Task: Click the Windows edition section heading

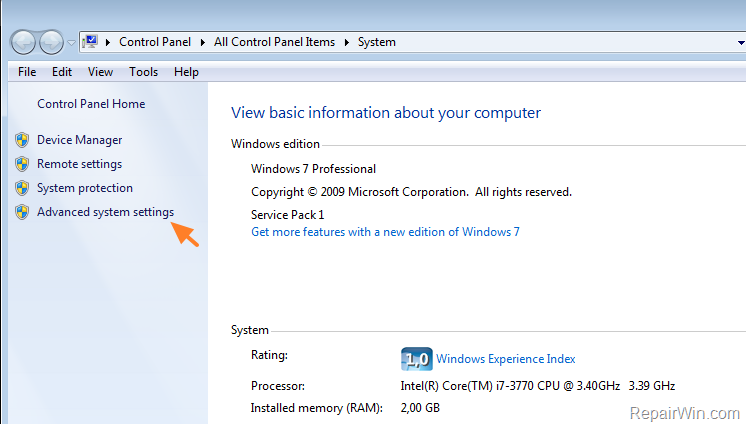Action: (x=275, y=144)
